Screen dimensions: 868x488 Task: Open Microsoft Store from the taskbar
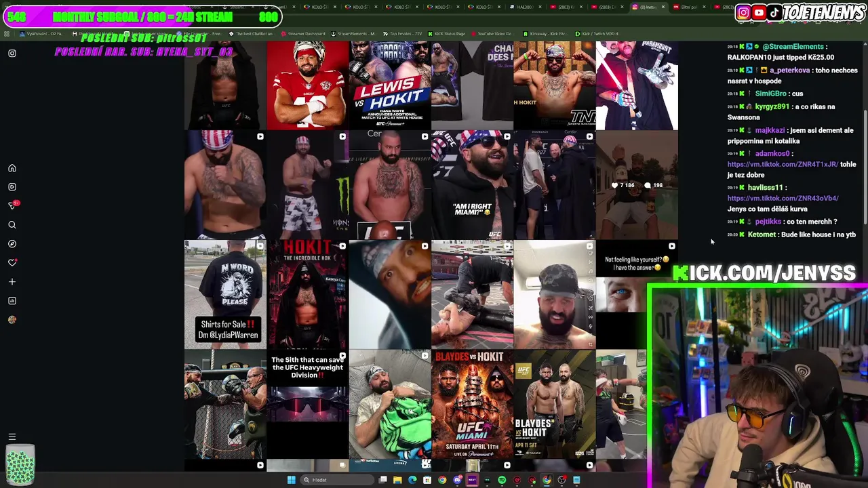point(427,480)
